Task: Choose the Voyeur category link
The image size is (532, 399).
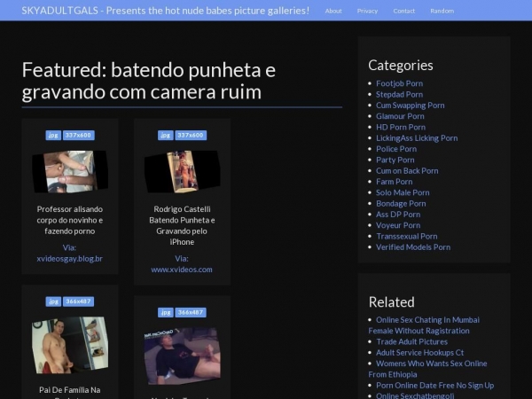Action: coord(398,225)
